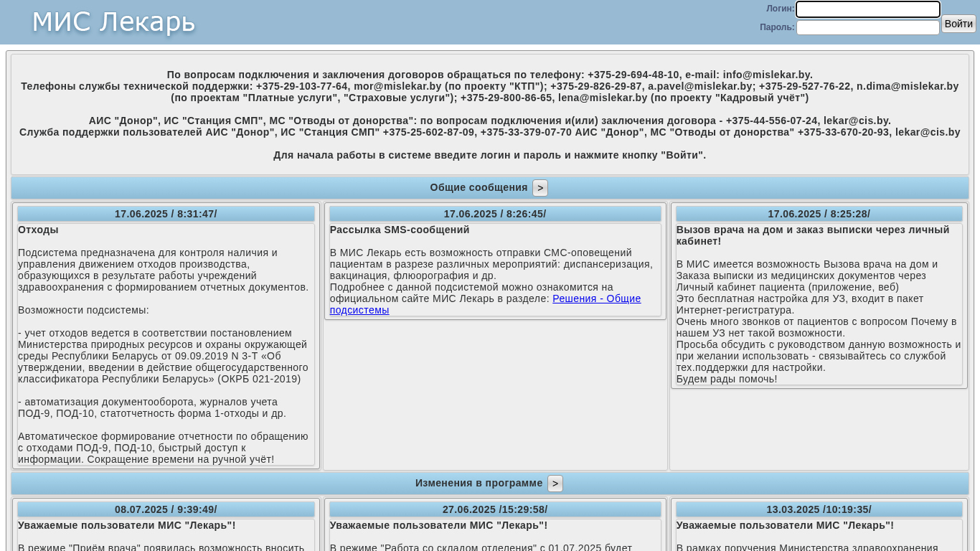
Task: Click the Возможности подсистемы: line
Action: 83,310
